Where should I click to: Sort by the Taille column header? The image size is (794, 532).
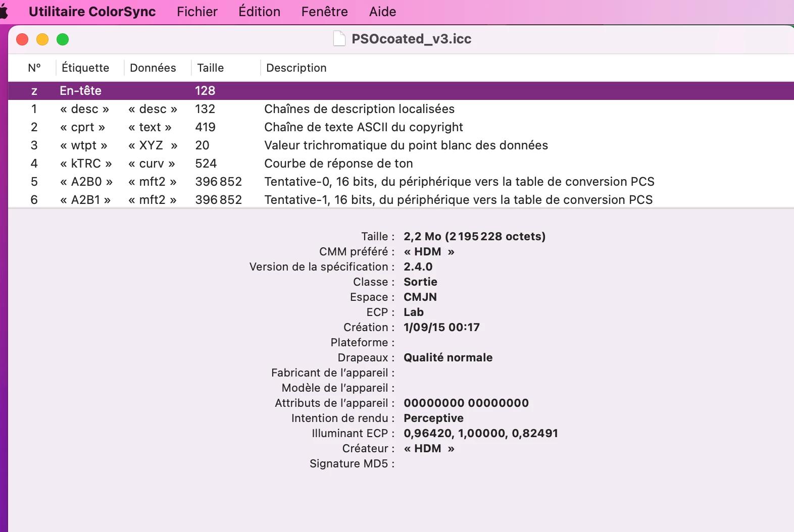pos(211,68)
